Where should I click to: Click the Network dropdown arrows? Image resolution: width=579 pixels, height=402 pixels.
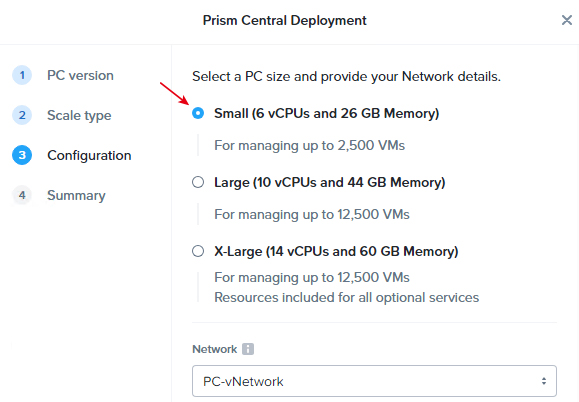click(x=544, y=381)
